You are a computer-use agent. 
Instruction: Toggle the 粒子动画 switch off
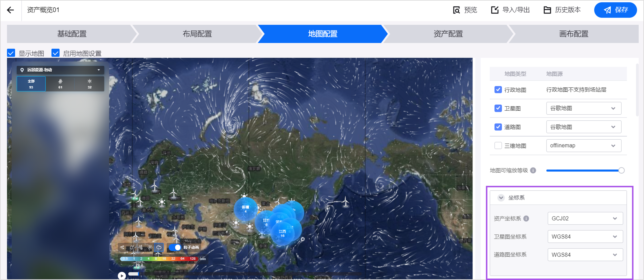pos(175,247)
